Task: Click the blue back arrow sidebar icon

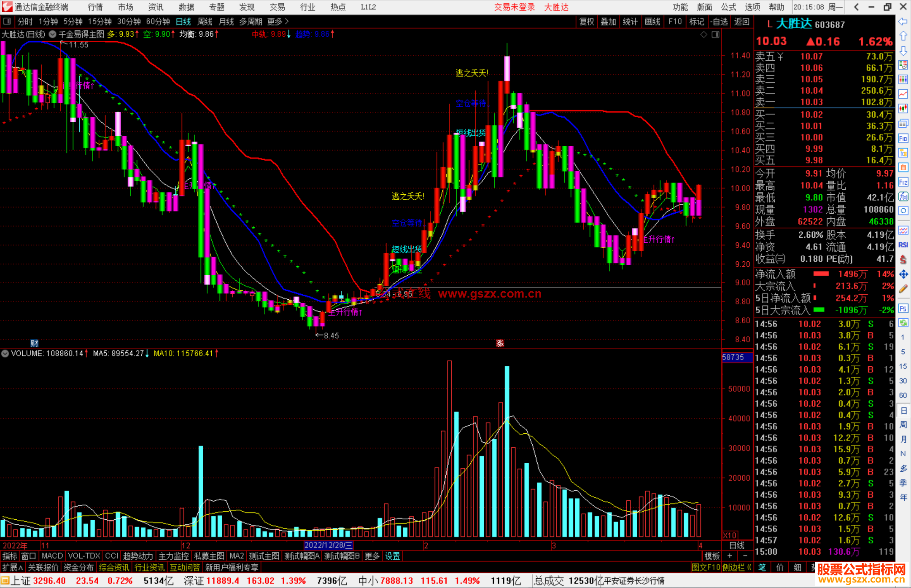Action: (x=903, y=21)
